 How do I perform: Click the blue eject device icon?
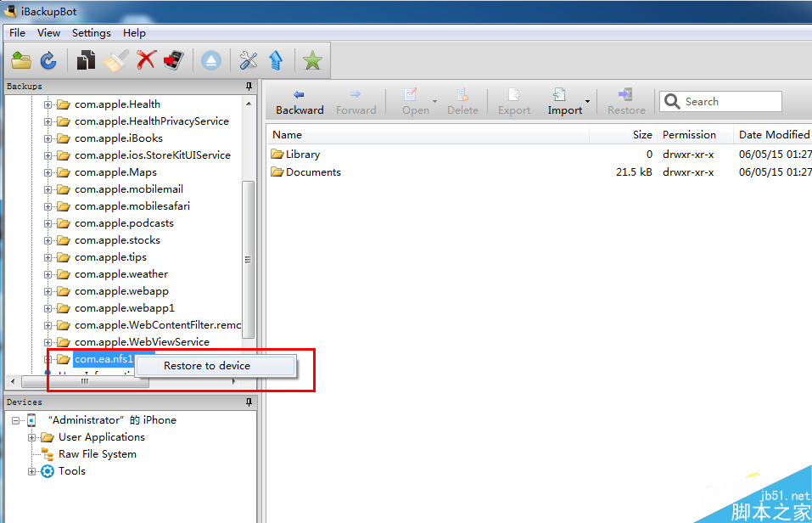(x=211, y=60)
